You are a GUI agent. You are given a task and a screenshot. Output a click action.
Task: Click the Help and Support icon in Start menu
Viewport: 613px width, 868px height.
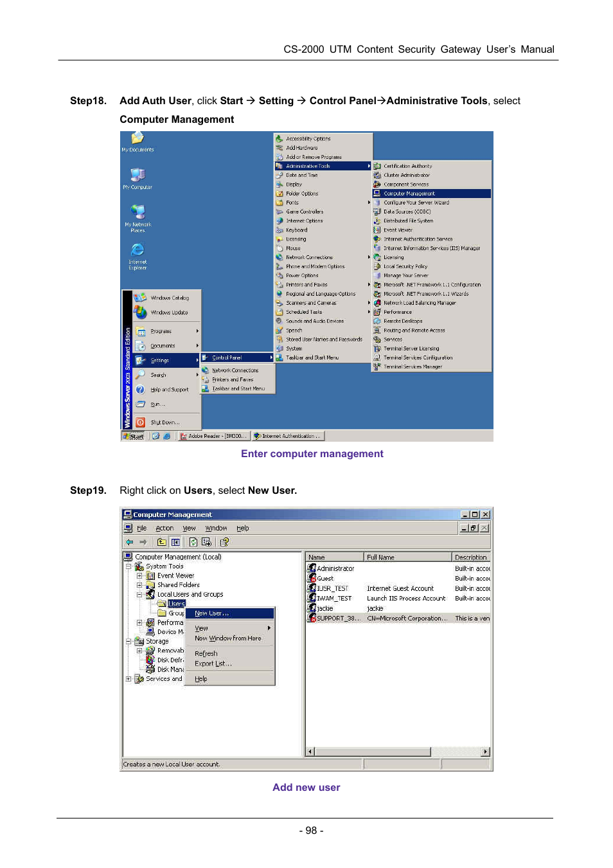point(140,390)
